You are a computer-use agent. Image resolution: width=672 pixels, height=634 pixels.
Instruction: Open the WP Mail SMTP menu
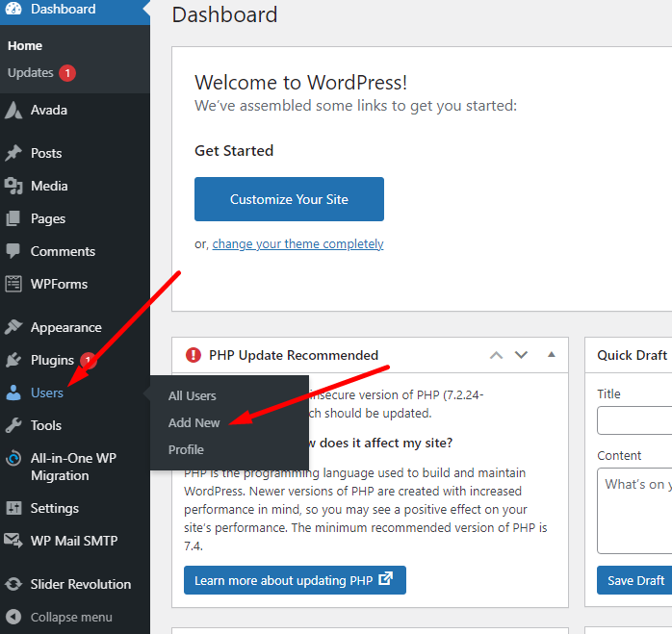coord(74,541)
